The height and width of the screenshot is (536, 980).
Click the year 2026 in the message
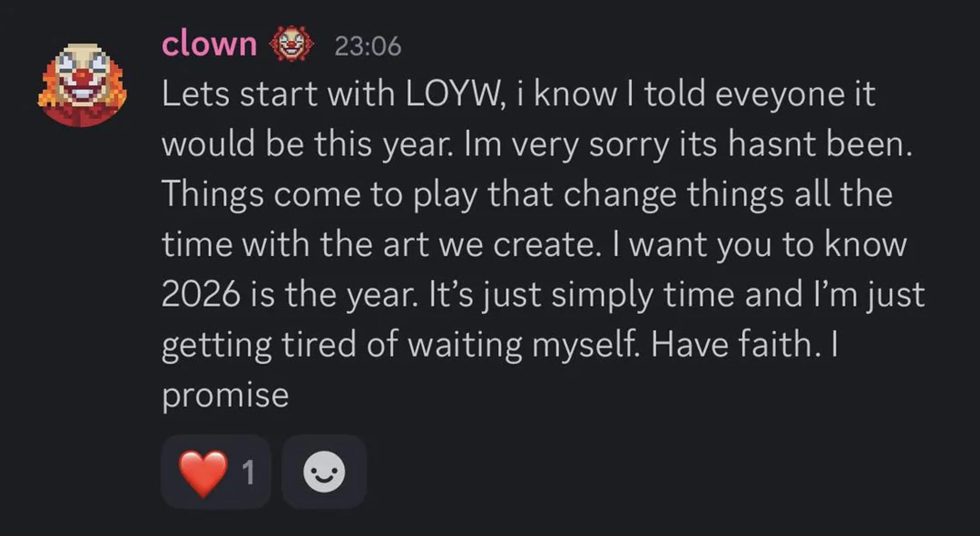[x=201, y=294]
